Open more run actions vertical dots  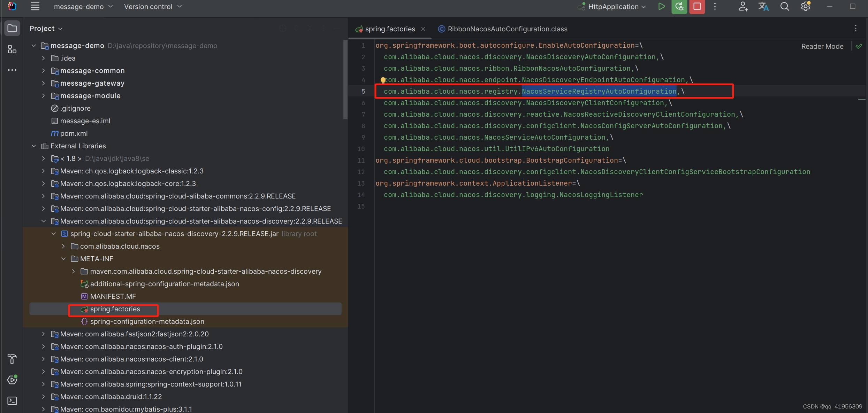[715, 6]
